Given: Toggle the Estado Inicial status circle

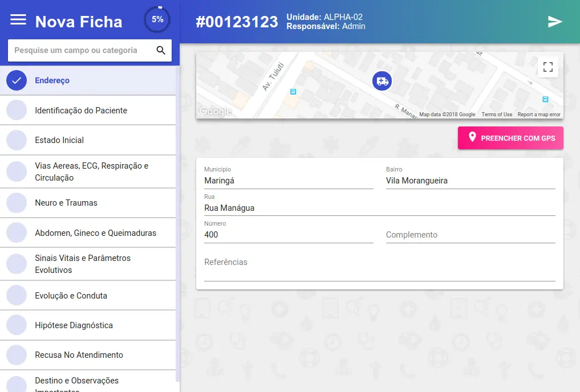Looking at the screenshot, I should pyautogui.click(x=17, y=140).
